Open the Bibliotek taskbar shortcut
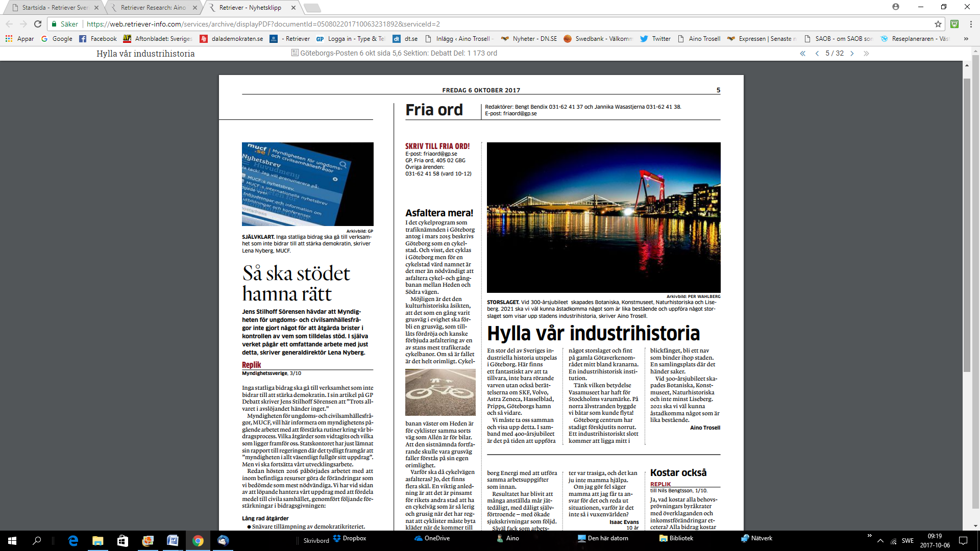Image resolution: width=980 pixels, height=551 pixels. [676, 538]
